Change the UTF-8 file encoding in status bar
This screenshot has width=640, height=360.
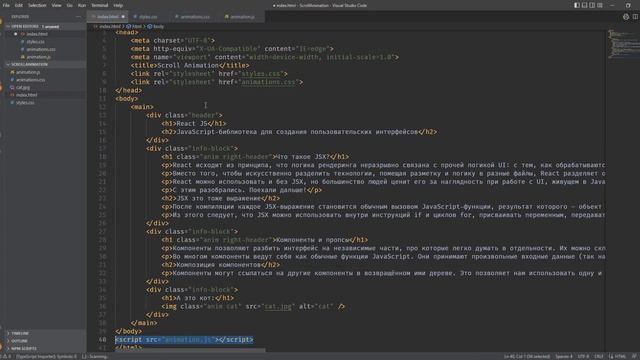[x=583, y=357]
